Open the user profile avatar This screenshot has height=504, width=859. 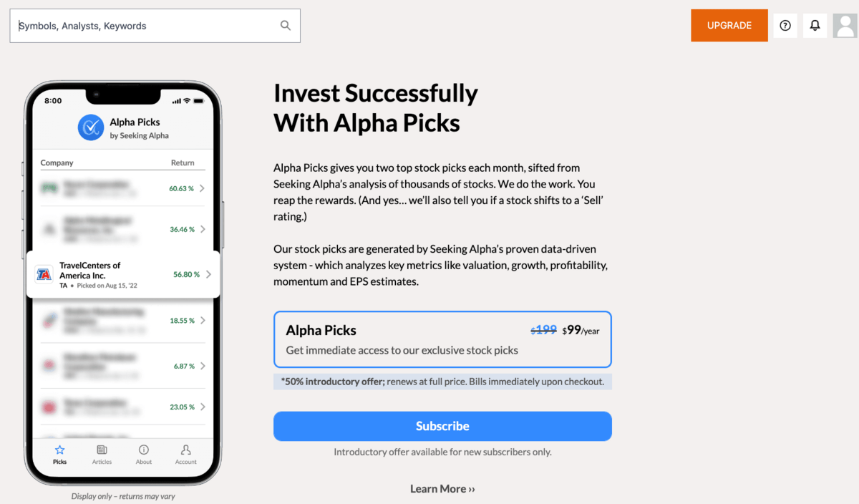pyautogui.click(x=845, y=26)
